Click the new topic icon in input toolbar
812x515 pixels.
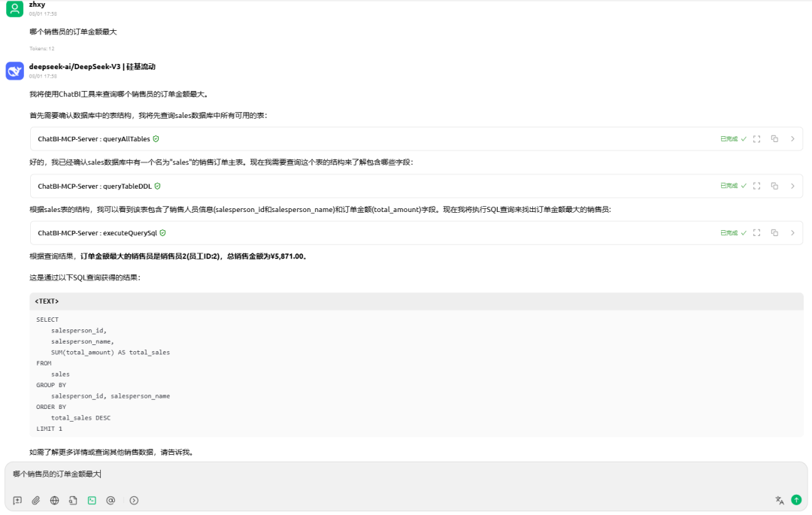[x=17, y=501]
